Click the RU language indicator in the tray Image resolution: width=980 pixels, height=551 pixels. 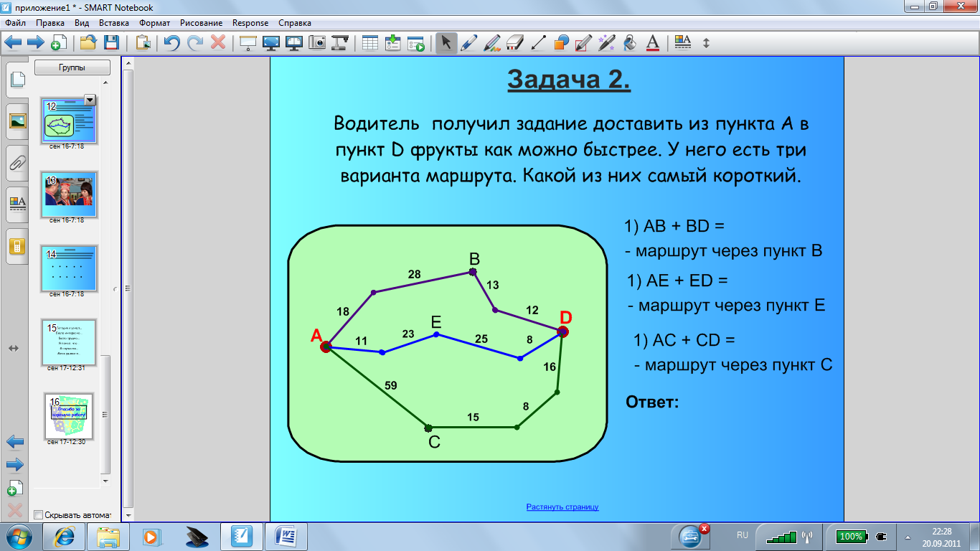743,535
